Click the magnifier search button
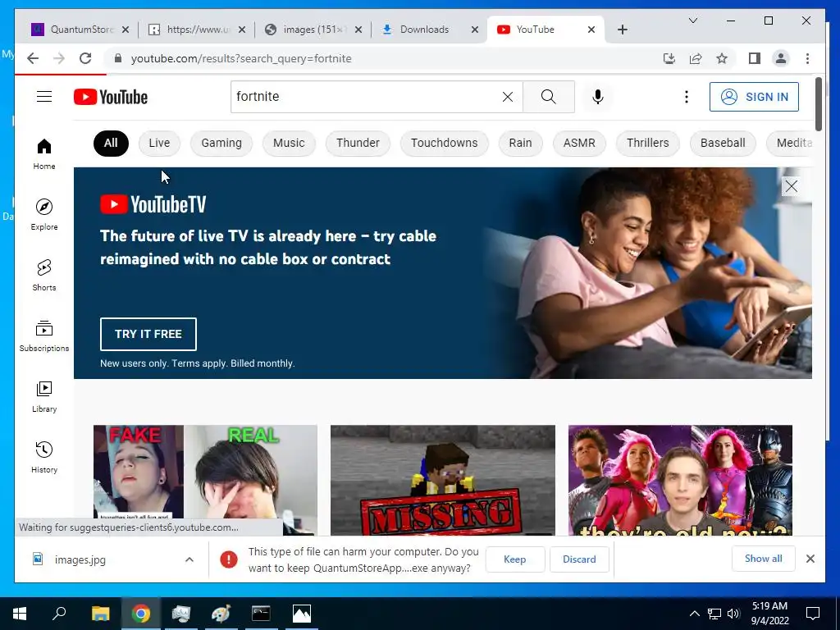Image resolution: width=840 pixels, height=630 pixels. 548,97
